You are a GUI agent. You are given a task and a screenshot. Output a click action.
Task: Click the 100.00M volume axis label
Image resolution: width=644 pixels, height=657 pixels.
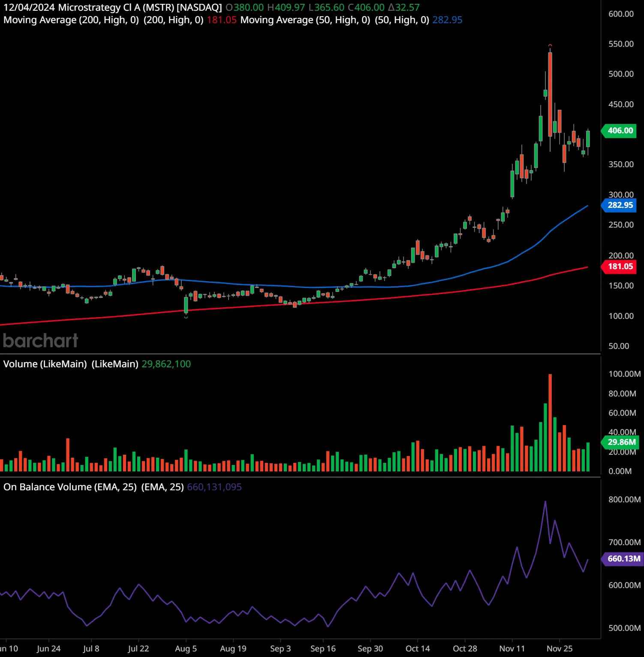pyautogui.click(x=625, y=374)
